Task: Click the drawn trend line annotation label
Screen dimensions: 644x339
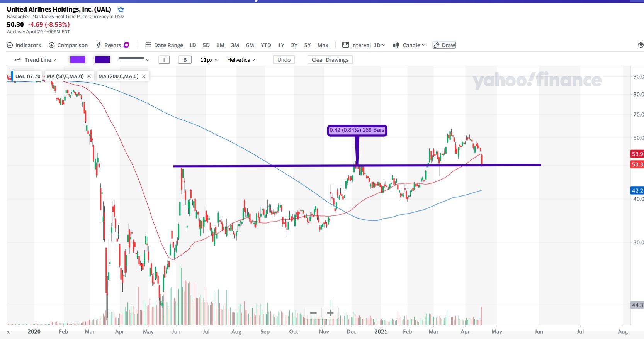Action: (357, 130)
